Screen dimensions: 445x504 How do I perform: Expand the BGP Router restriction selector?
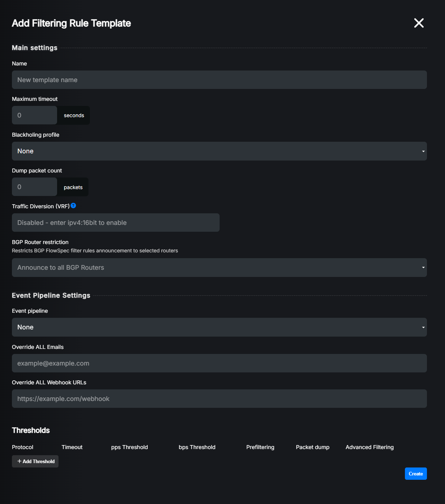pos(219,268)
